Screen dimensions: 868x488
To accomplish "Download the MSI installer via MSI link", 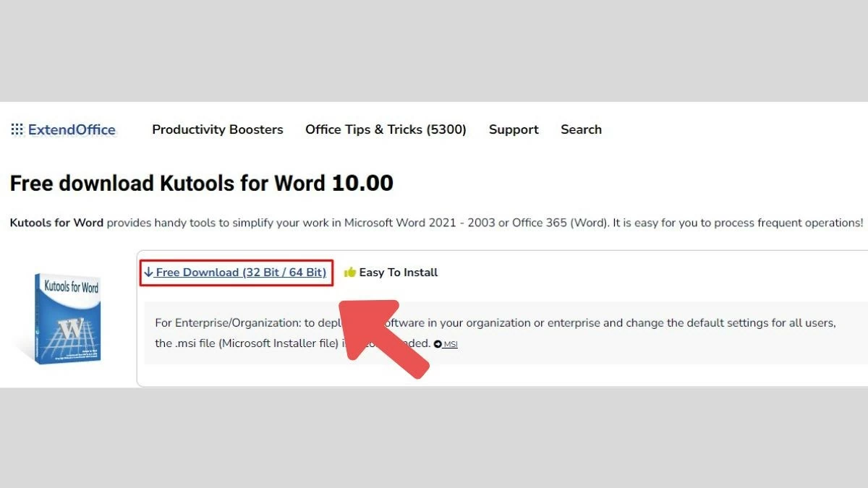I will pyautogui.click(x=450, y=344).
